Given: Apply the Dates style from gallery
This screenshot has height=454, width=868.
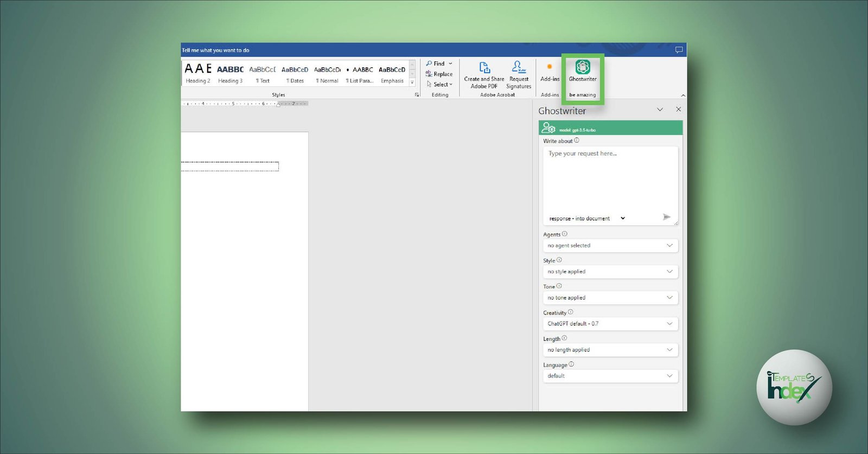Looking at the screenshot, I should [x=295, y=73].
